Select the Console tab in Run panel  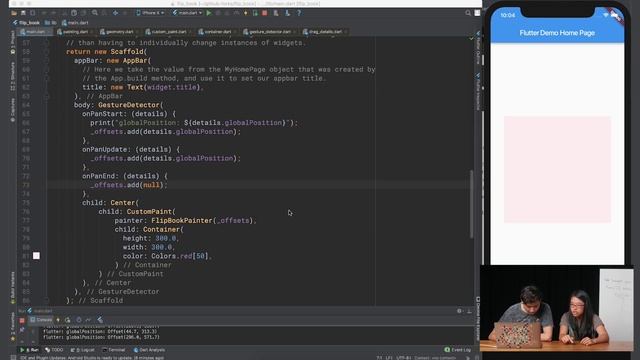pyautogui.click(x=41, y=320)
